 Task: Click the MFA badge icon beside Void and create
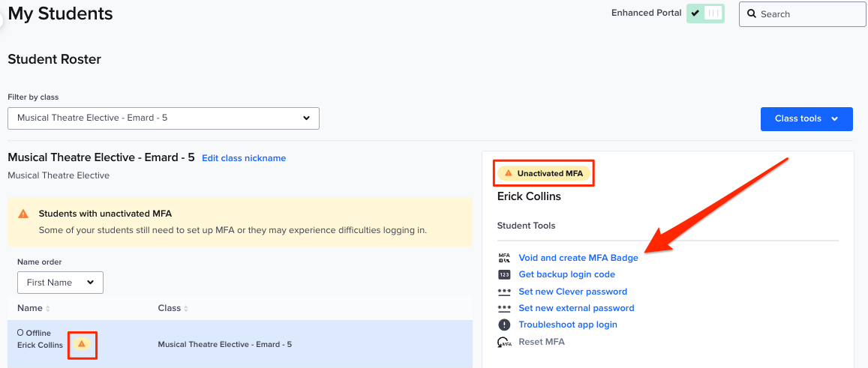[x=504, y=258]
